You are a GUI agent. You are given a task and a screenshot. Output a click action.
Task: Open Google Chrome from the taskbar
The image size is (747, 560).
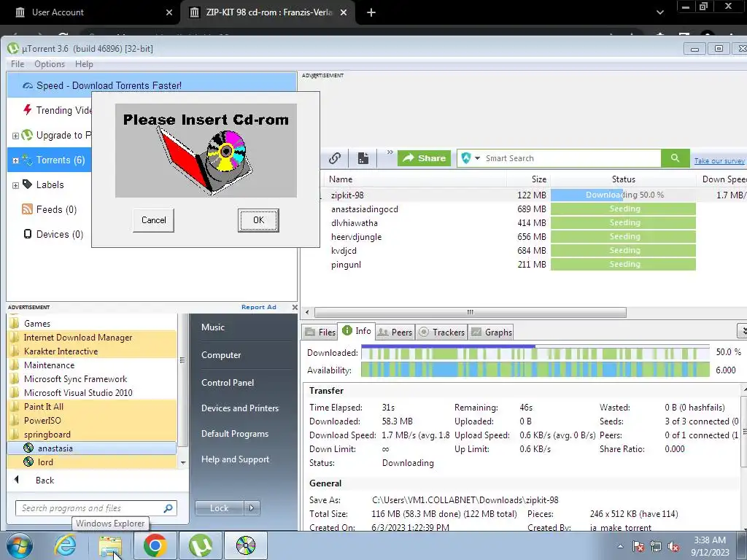point(155,545)
